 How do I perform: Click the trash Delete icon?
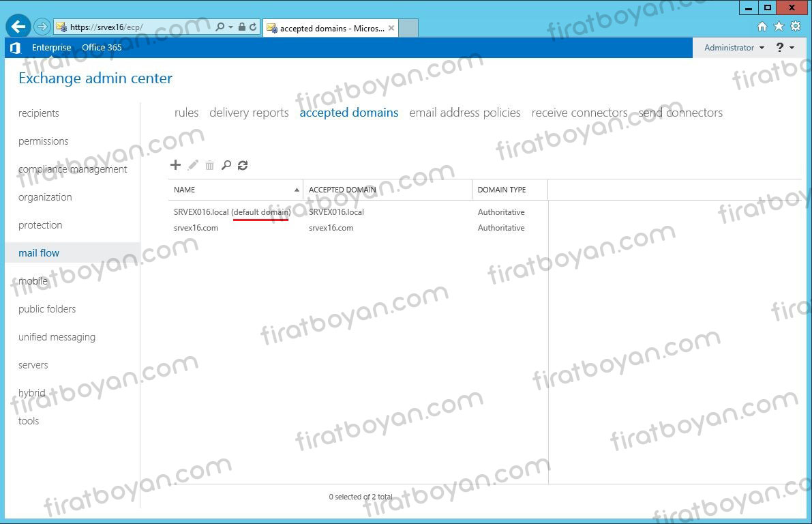tap(209, 165)
